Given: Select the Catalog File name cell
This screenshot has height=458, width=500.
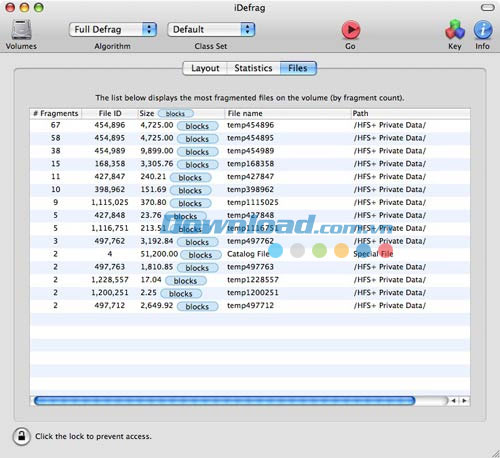Looking at the screenshot, I should click(248, 254).
